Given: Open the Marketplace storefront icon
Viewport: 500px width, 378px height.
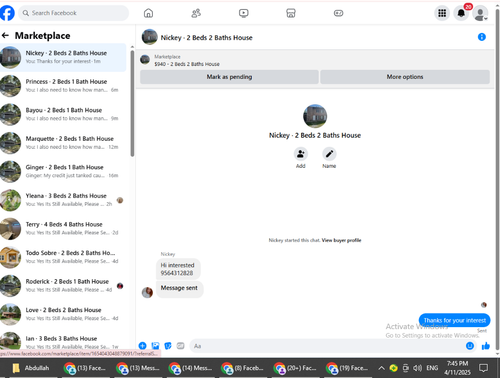Looking at the screenshot, I should (291, 13).
